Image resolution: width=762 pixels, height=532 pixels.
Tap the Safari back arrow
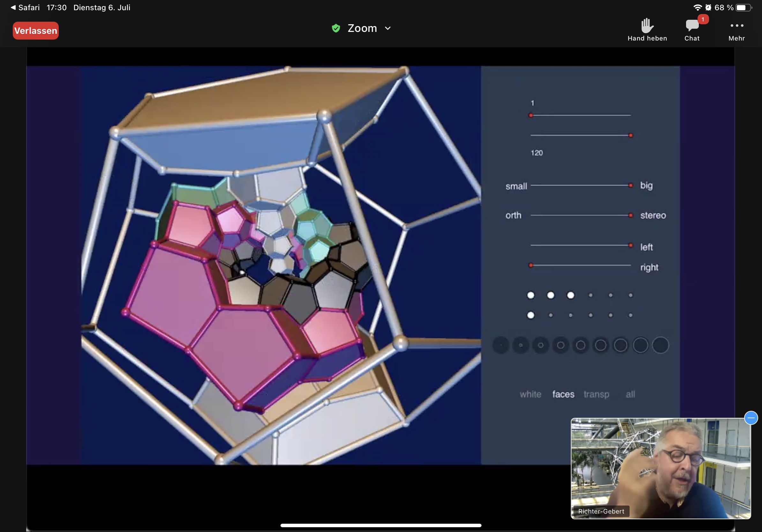click(13, 7)
